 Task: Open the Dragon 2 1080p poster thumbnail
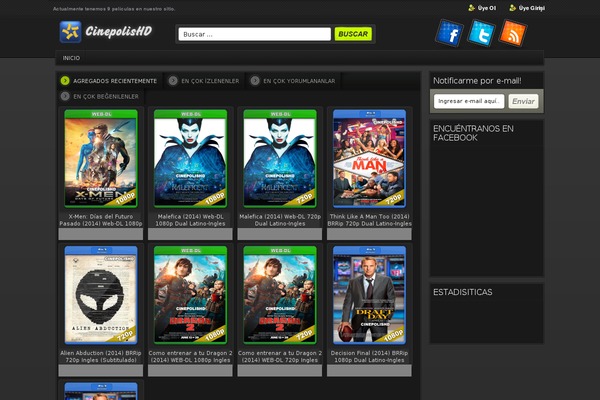pos(190,295)
